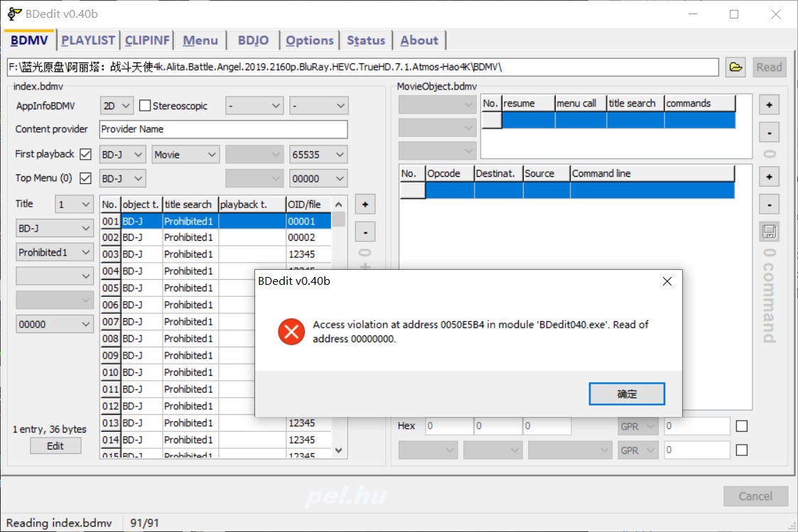The width and height of the screenshot is (798, 532).
Task: Click the 'menu call' column header
Action: tap(581, 103)
